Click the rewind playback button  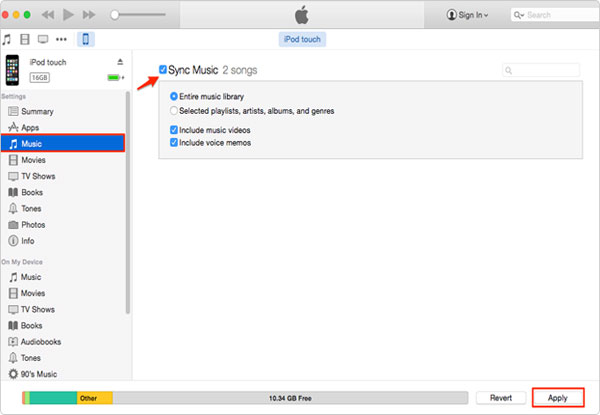click(x=48, y=15)
